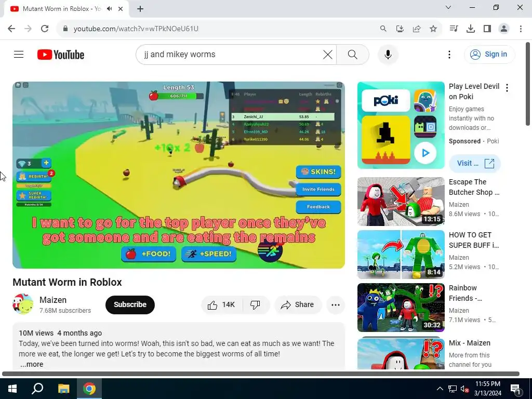Open media controls in Chrome toolbar
The image size is (532, 399).
point(454,29)
